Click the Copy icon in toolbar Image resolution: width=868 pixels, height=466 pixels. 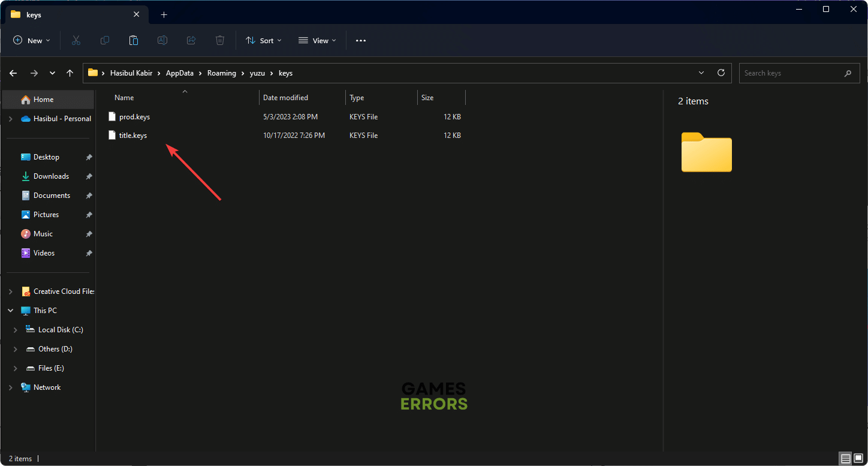click(x=105, y=40)
